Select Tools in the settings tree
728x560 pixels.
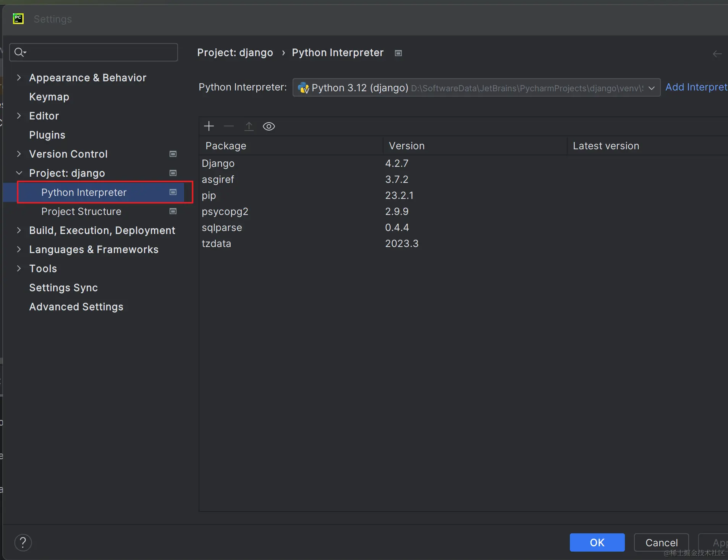(x=43, y=269)
